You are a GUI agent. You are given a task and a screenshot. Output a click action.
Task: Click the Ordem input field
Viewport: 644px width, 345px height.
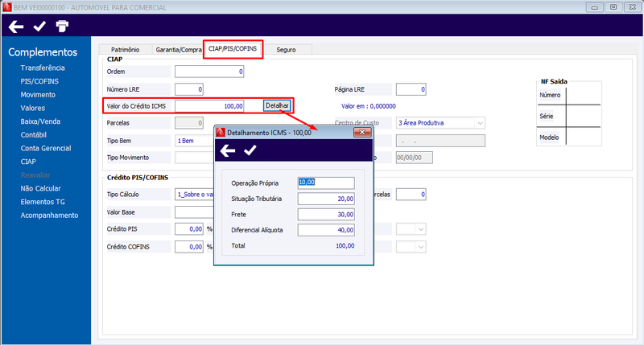[x=209, y=72]
